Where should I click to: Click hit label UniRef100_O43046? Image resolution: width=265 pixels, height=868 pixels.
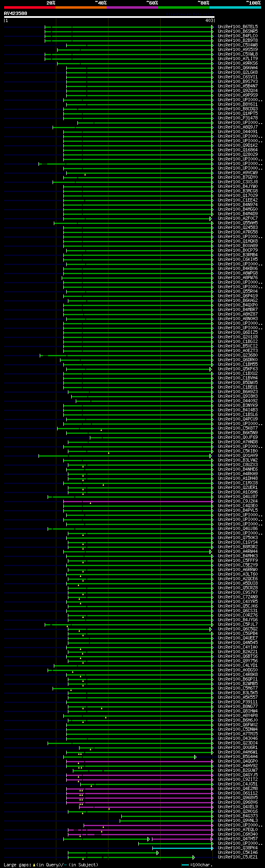click(x=238, y=738)
